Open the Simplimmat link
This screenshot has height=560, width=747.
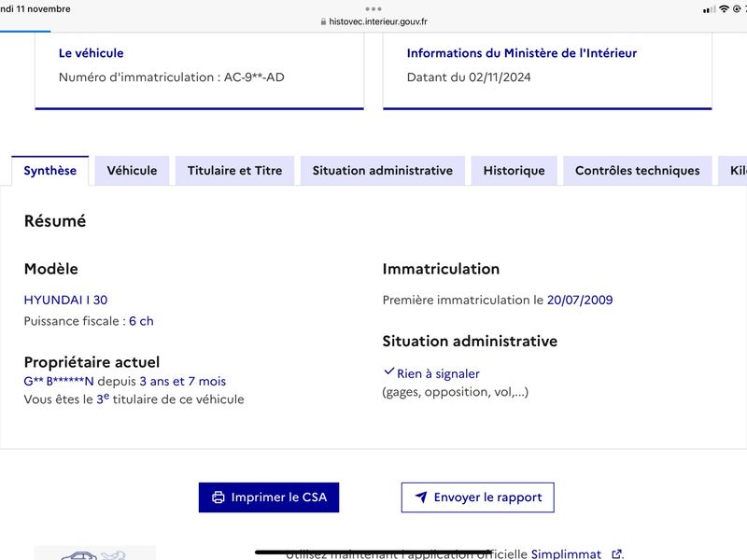click(x=566, y=553)
